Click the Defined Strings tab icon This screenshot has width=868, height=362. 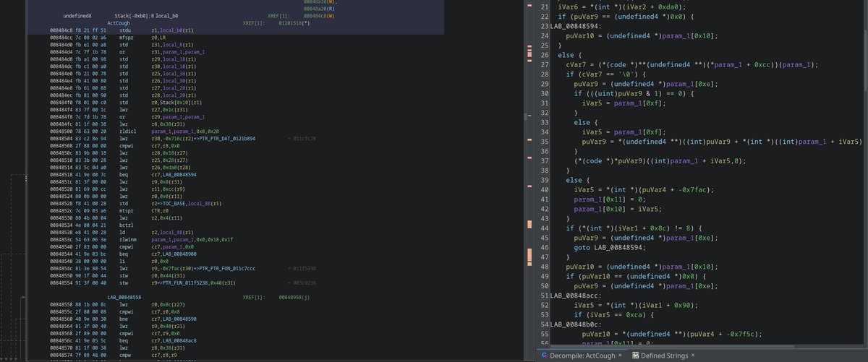(636, 355)
